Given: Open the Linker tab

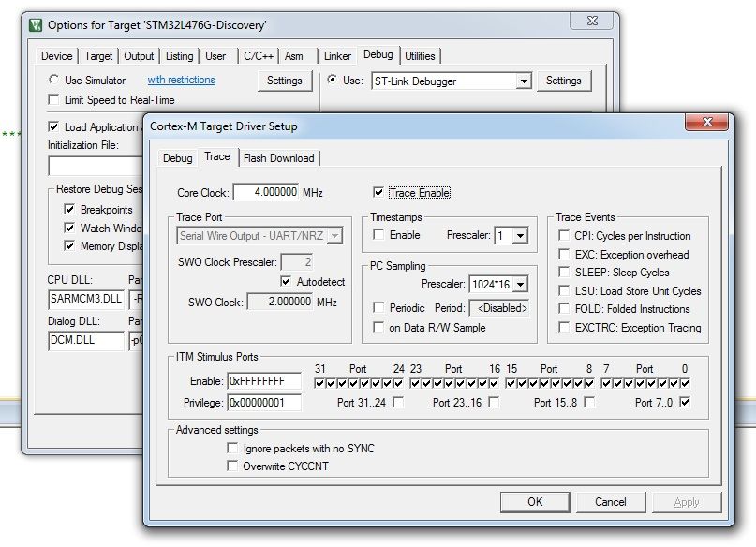Looking at the screenshot, I should [337, 56].
